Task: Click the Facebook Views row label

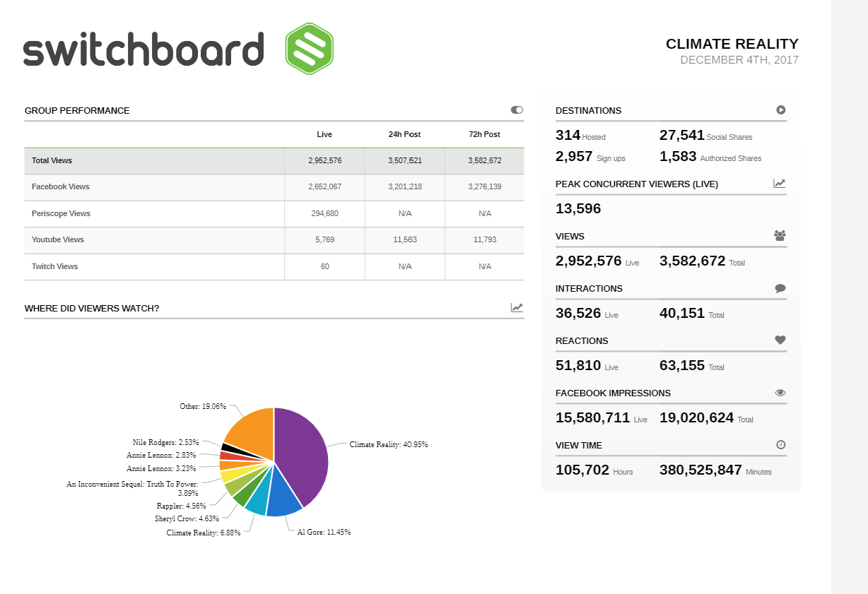Action: (x=61, y=186)
